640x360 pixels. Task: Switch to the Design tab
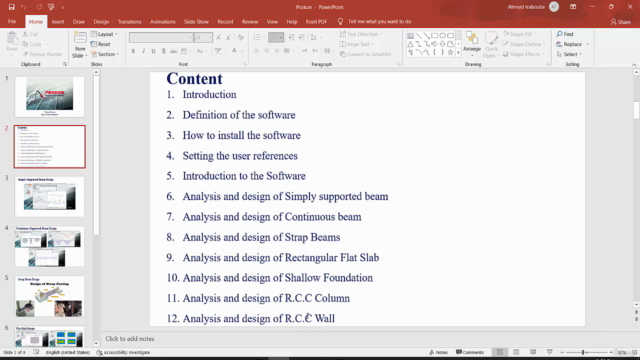click(x=101, y=22)
